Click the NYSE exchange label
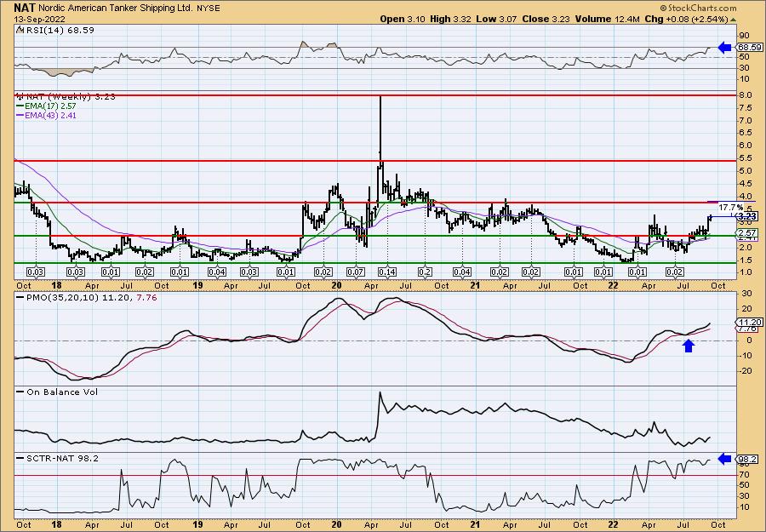766x532 pixels. (x=208, y=9)
